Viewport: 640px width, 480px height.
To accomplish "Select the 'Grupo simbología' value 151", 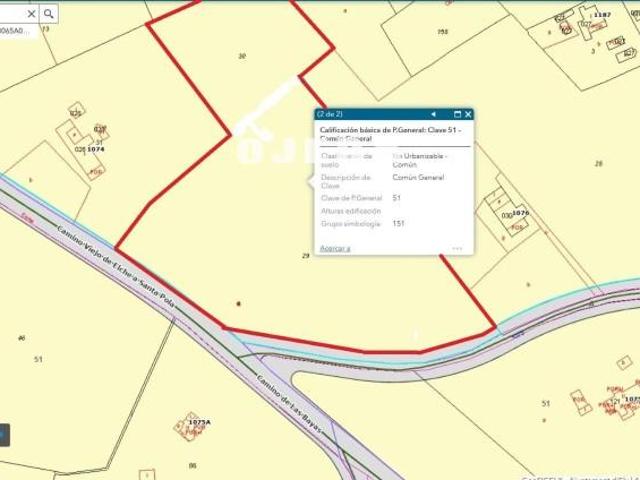I will pos(398,223).
